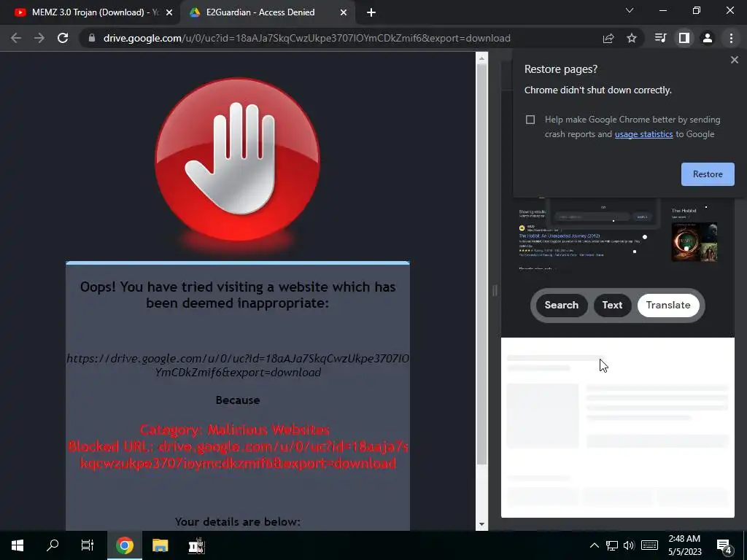This screenshot has width=747, height=560.
Task: Open the touch keyboard tray icon
Action: click(649, 545)
